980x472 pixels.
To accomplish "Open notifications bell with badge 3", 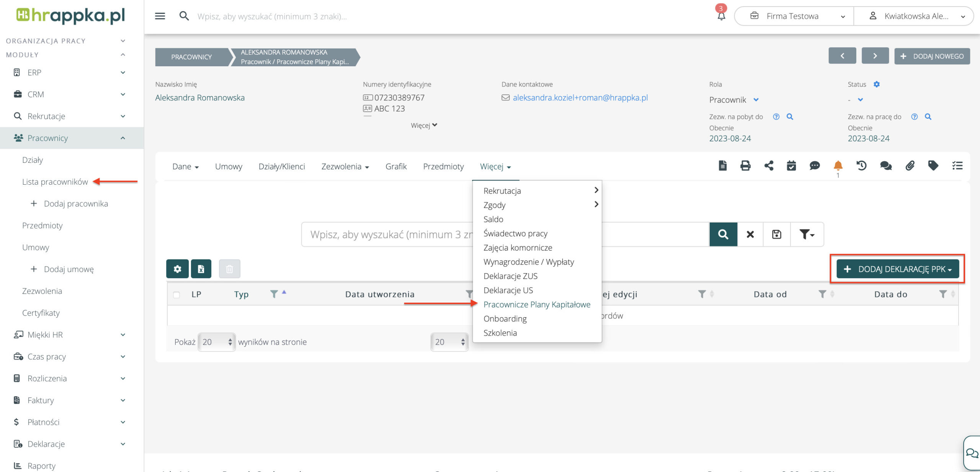I will [x=721, y=16].
